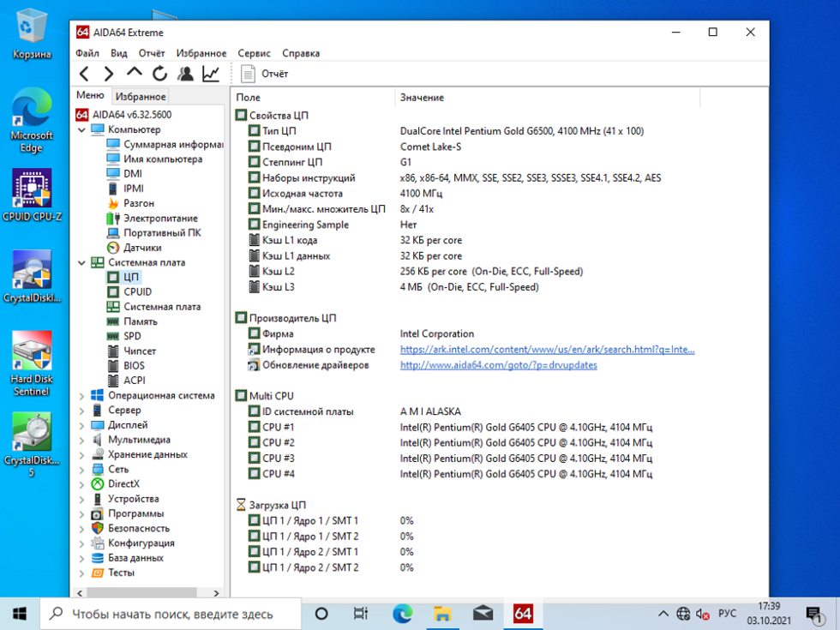
Task: Open the AIDA64 icon in the taskbar
Action: point(523,614)
